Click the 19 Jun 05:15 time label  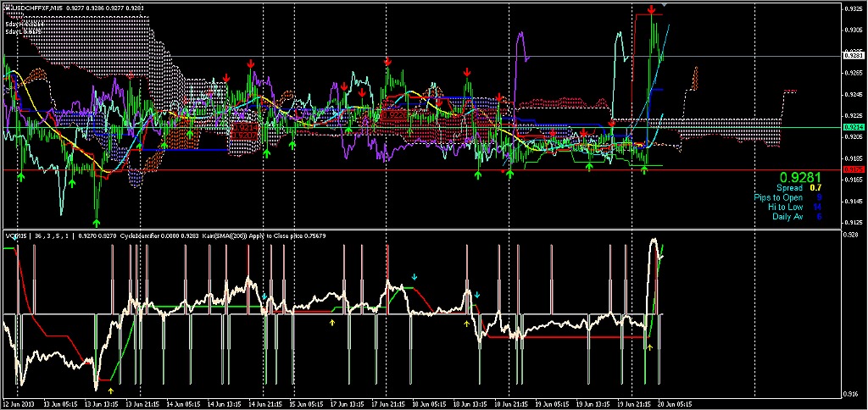[x=551, y=403]
